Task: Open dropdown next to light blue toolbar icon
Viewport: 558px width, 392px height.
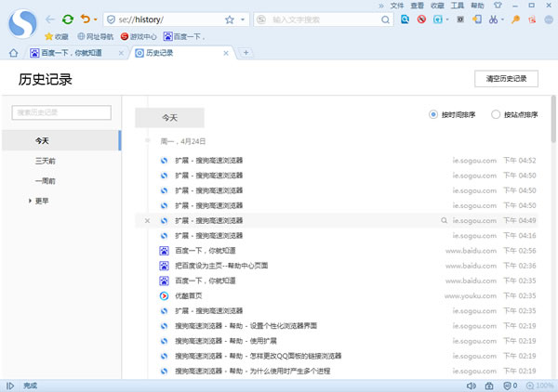Action: (447, 20)
